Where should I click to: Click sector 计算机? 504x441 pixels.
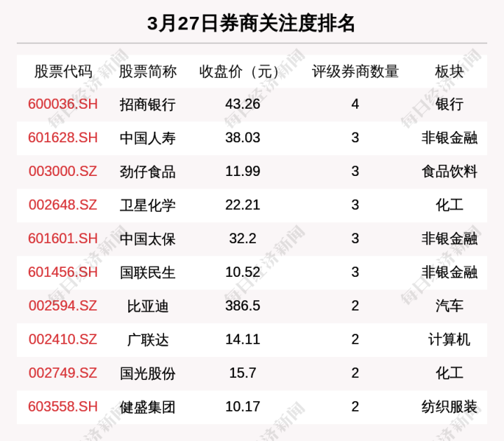pos(449,340)
